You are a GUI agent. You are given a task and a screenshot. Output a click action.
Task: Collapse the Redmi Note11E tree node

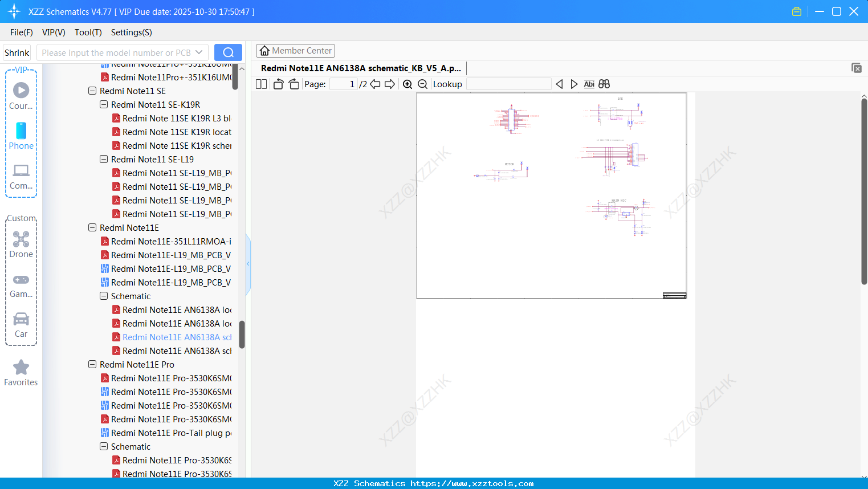[92, 227]
